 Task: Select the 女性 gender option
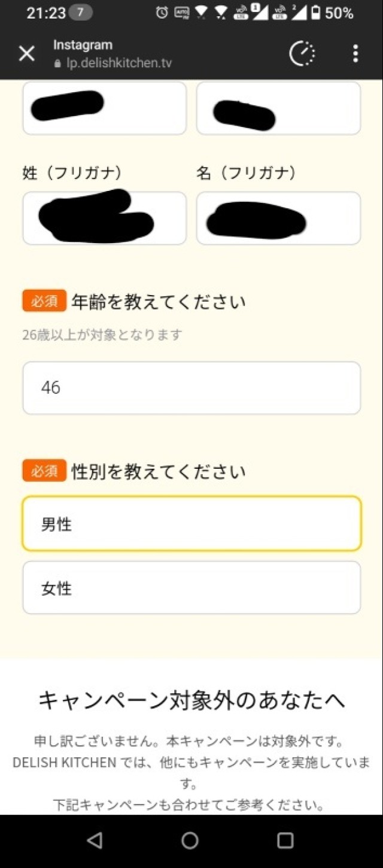click(191, 587)
